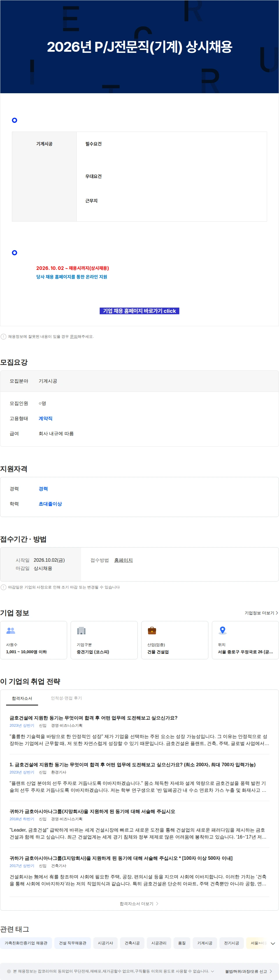279x980 pixels.
Task: Switch to the 인적성·면접 후기 tab
Action: tap(66, 698)
